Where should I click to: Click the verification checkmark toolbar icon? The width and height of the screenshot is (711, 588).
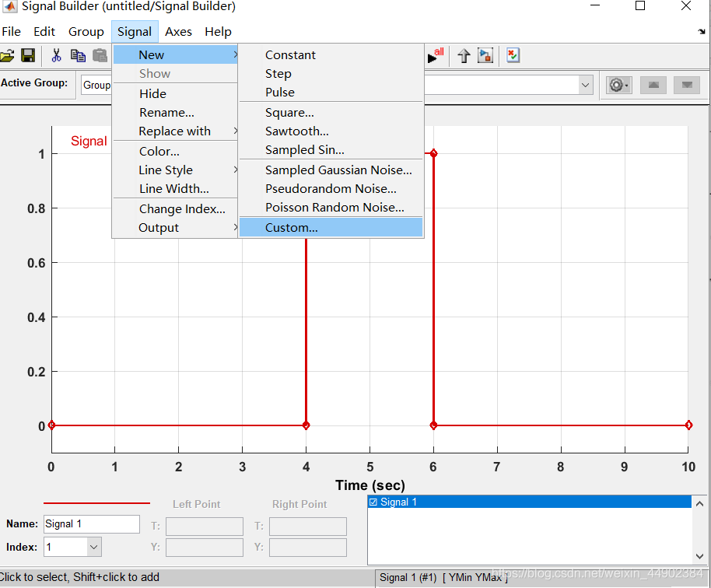pos(513,55)
